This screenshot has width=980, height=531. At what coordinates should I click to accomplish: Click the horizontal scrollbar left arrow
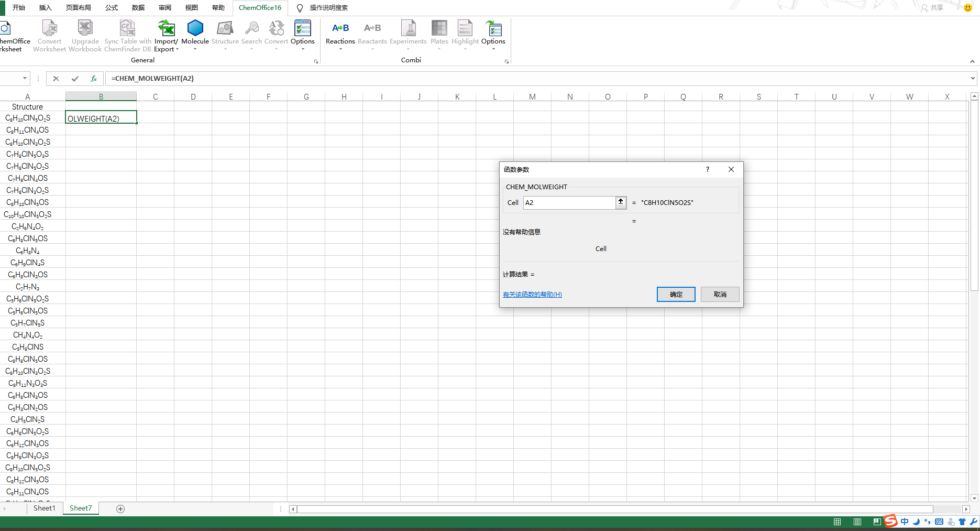pos(293,509)
